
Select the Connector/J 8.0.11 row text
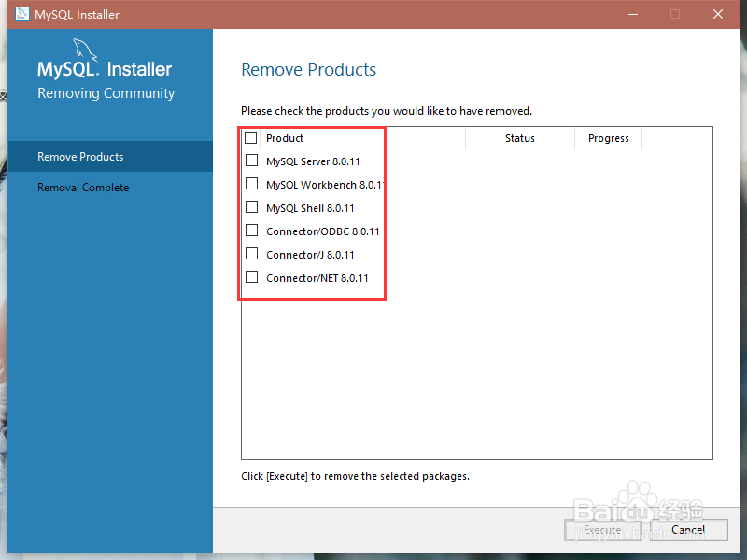coord(310,255)
